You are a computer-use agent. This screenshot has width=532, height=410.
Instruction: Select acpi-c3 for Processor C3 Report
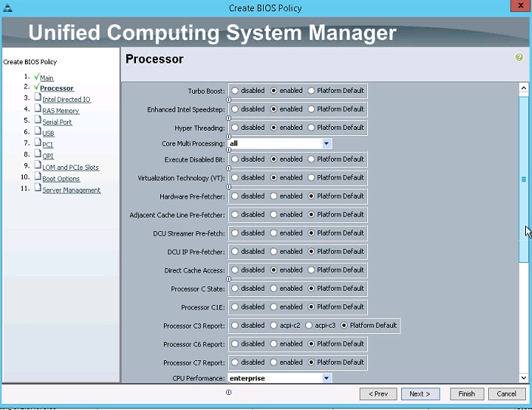click(308, 325)
